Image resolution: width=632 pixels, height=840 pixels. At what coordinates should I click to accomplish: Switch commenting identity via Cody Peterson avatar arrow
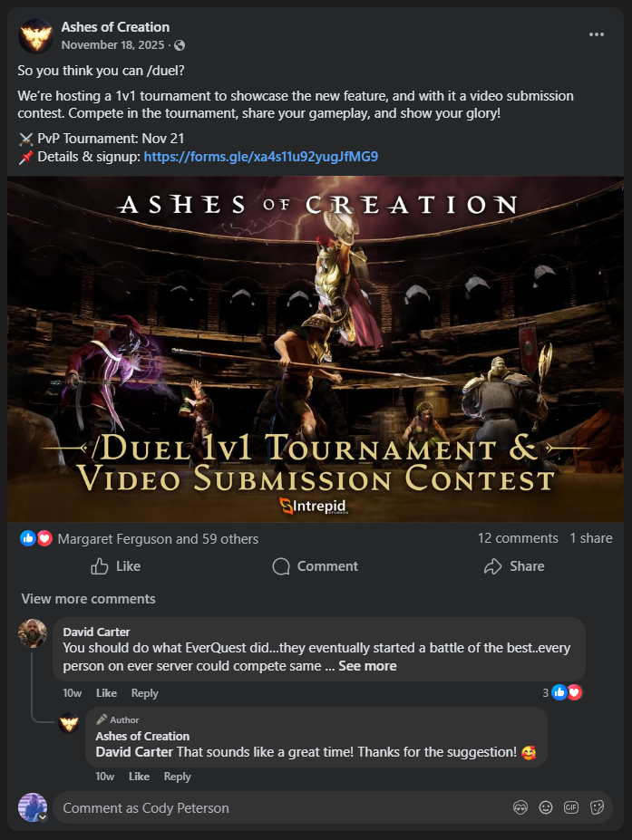point(43,817)
